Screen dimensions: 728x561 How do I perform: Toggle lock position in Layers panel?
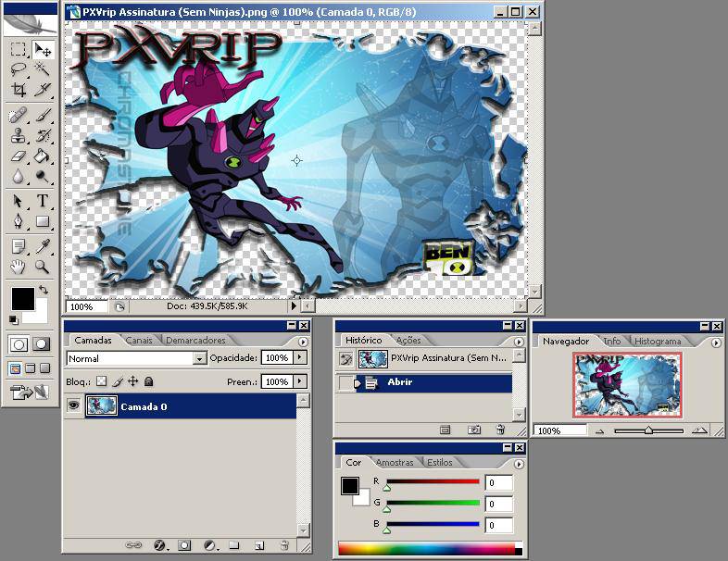point(133,381)
